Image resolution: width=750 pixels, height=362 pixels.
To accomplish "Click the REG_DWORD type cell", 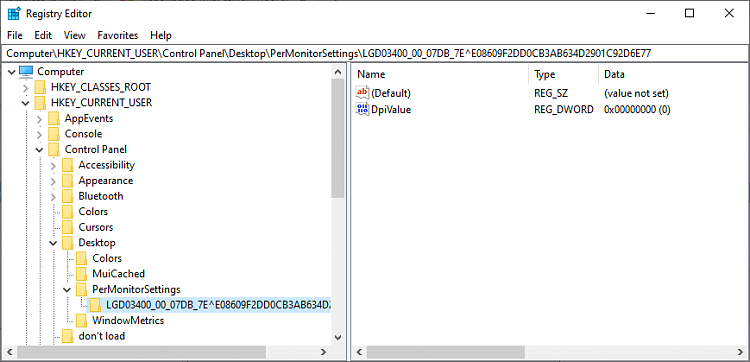I will point(563,110).
